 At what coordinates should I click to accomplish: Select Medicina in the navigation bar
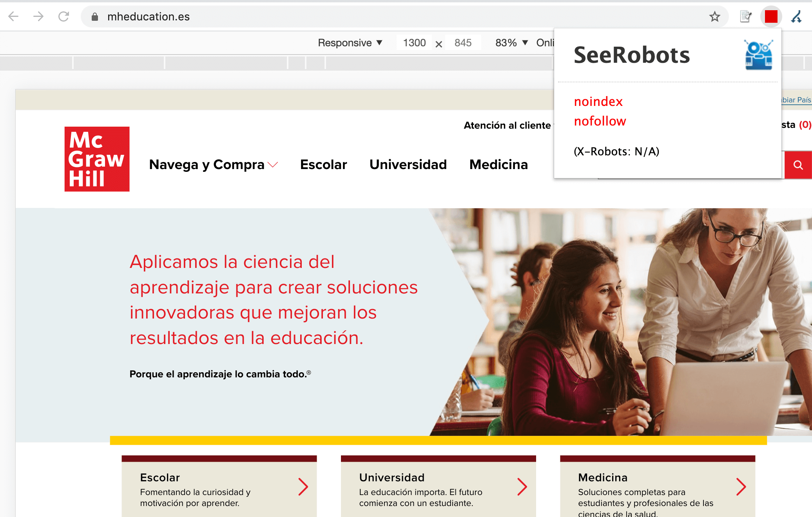pos(498,164)
